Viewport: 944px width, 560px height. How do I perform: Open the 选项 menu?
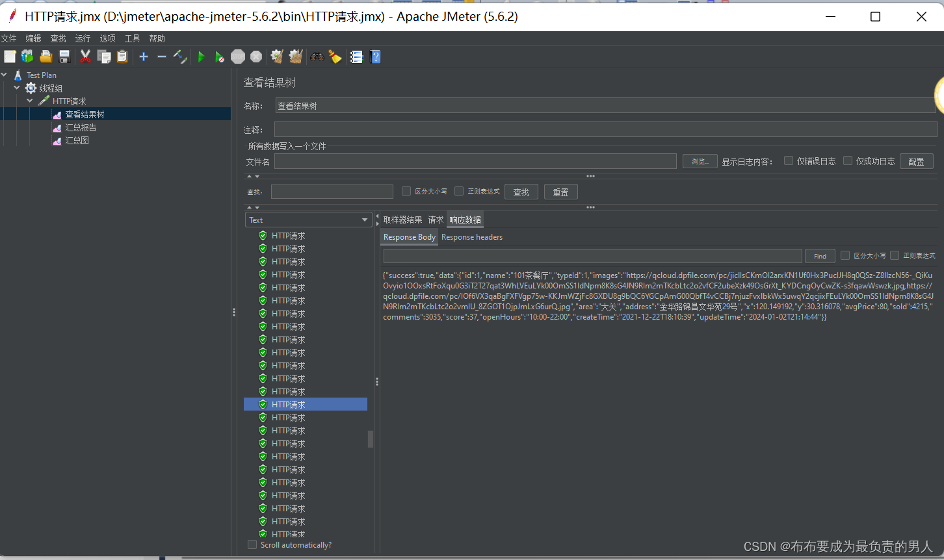(108, 38)
